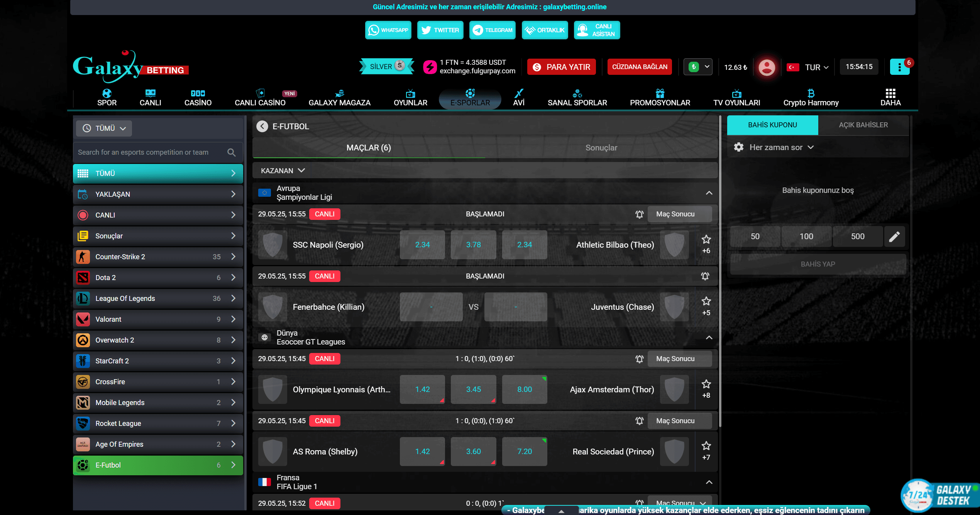Open the Counter-Strike 2 category
This screenshot has width=980, height=515.
pyautogui.click(x=158, y=257)
